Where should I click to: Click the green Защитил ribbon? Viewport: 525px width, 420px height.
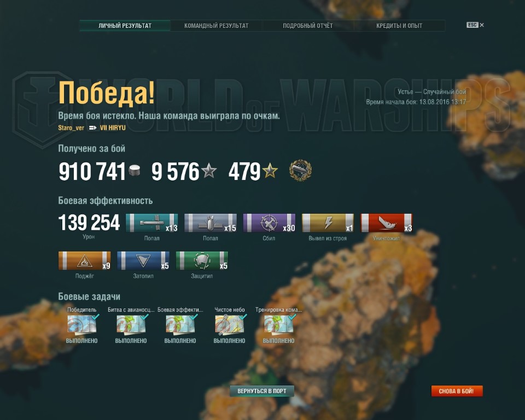pyautogui.click(x=202, y=260)
